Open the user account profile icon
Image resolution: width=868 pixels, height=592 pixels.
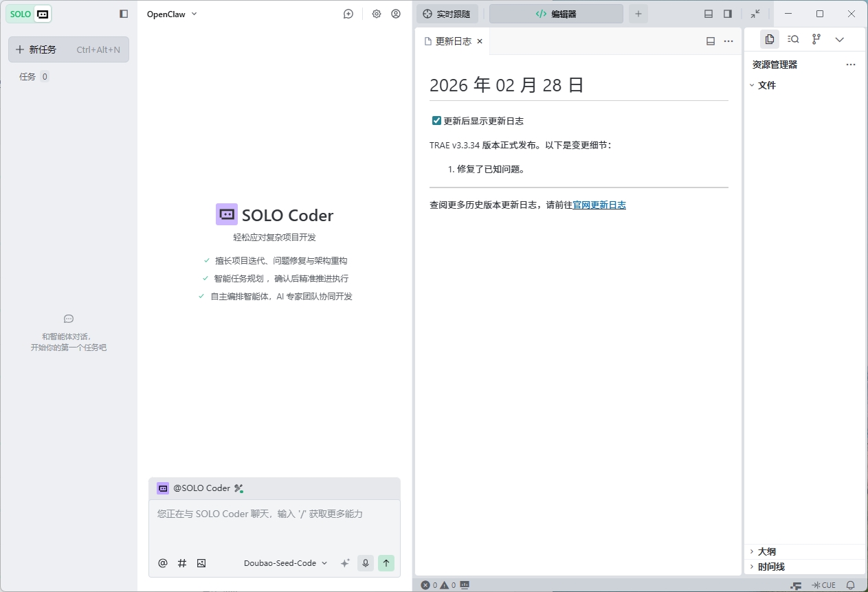tap(396, 14)
